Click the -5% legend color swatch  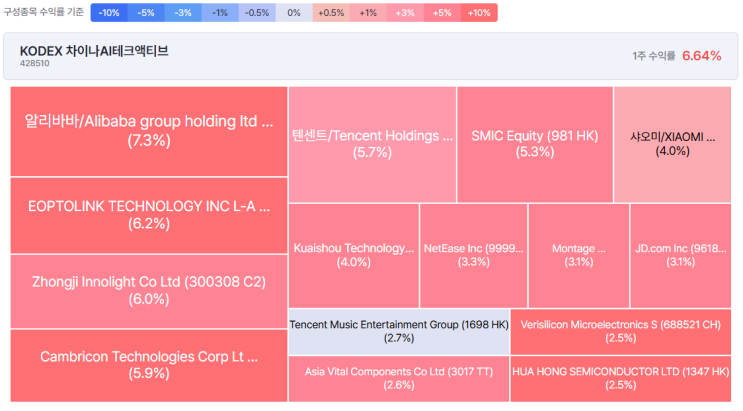coord(146,13)
